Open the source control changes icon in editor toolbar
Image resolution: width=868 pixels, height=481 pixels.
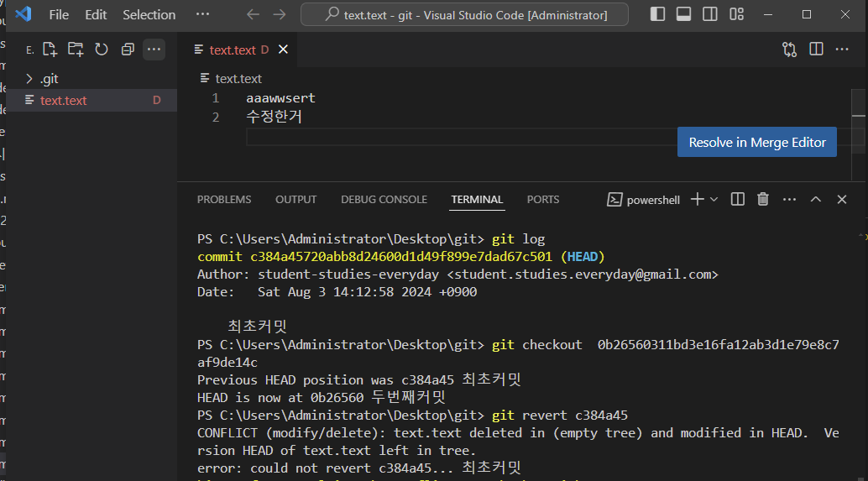[x=789, y=50]
